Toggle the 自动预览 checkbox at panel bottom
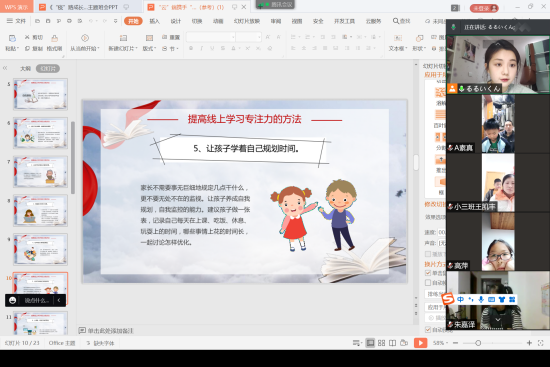Screen dimensions: 550x367 click(428, 329)
